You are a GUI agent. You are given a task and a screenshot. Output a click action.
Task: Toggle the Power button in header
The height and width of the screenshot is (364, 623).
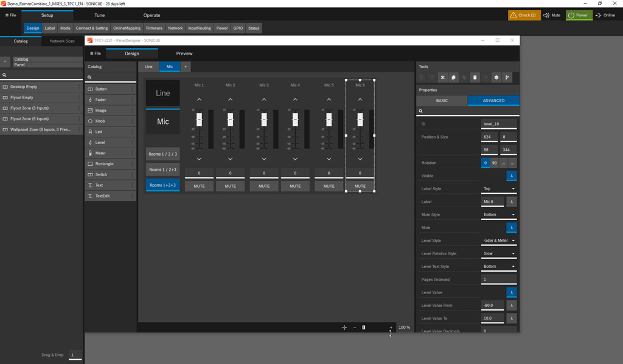[x=579, y=15]
